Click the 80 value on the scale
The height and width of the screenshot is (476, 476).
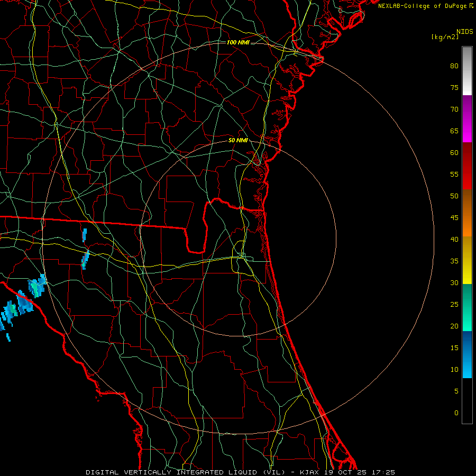coord(454,66)
